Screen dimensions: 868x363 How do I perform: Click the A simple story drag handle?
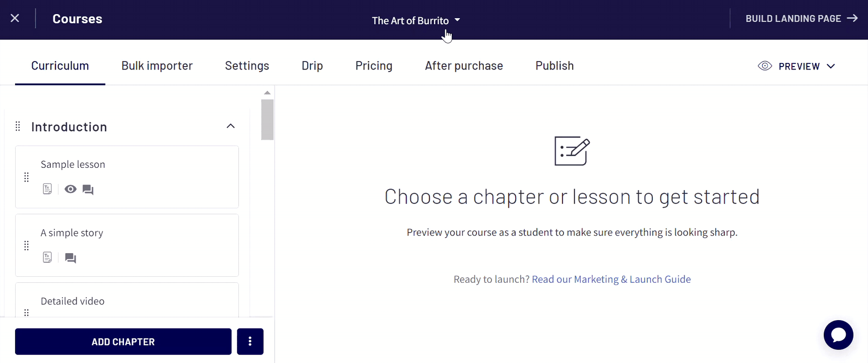coord(27,246)
